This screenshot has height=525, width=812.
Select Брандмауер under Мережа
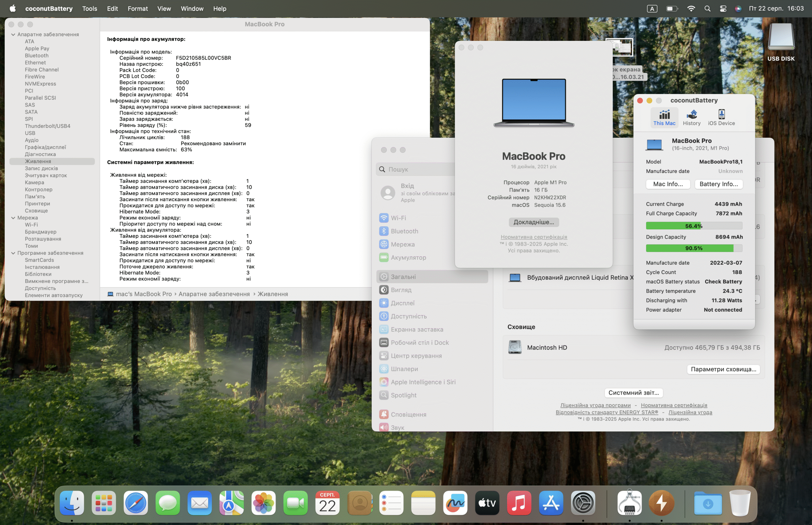pyautogui.click(x=41, y=232)
